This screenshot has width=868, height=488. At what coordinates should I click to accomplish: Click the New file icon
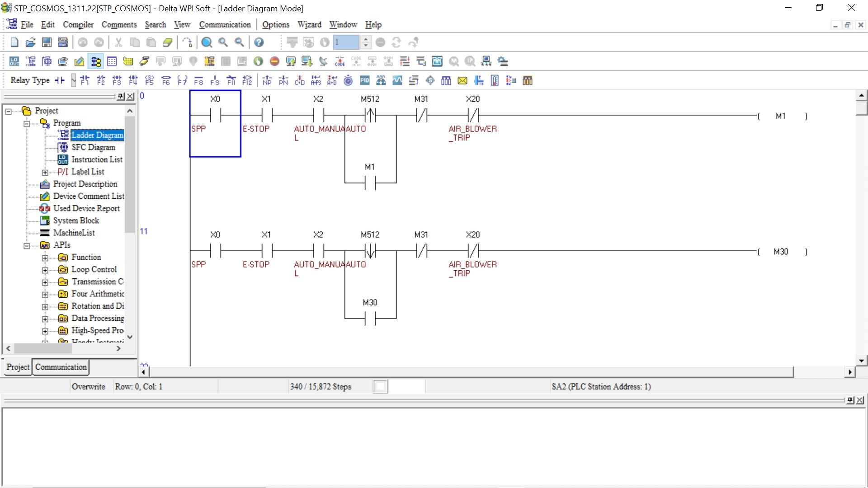click(x=14, y=42)
